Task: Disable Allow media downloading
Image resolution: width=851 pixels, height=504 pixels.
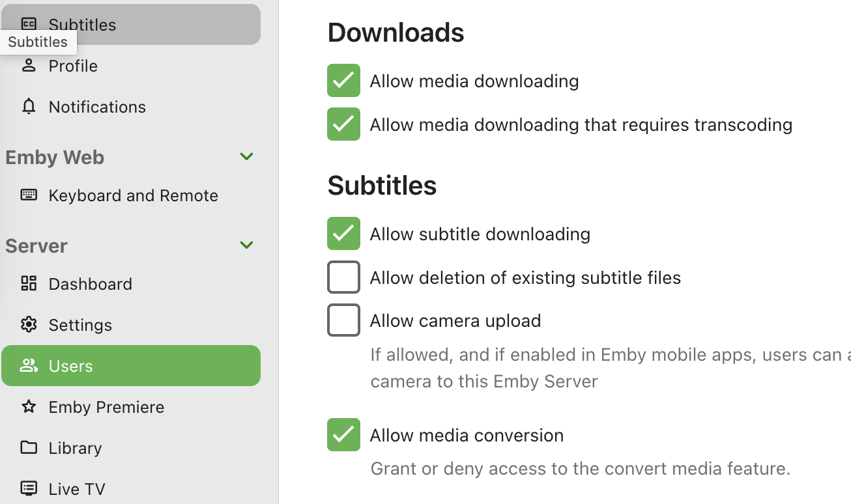Action: [343, 81]
